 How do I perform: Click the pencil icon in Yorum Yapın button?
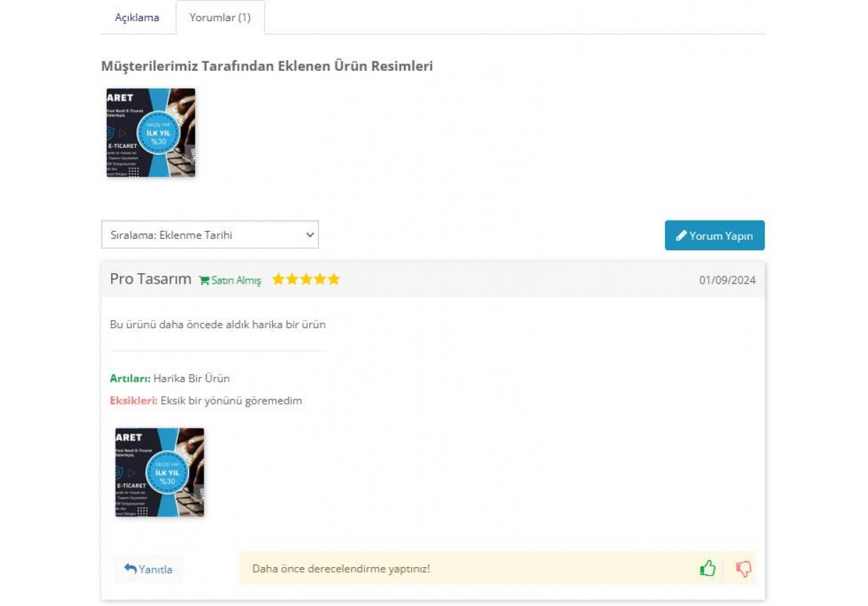[x=683, y=235]
